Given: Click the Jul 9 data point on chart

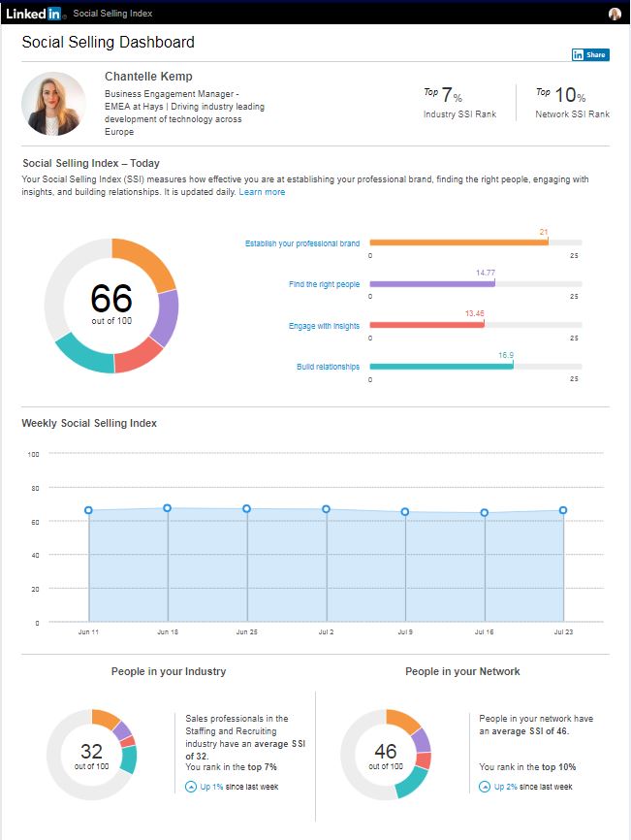Looking at the screenshot, I should (405, 511).
